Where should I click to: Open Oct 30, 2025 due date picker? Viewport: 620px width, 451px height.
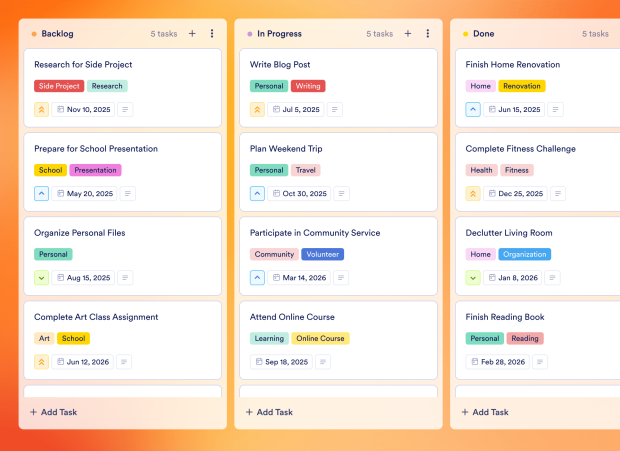(299, 194)
